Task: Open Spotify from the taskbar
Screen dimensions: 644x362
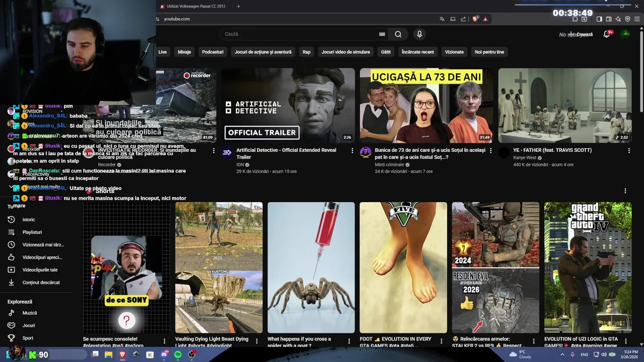Action: pos(178,354)
